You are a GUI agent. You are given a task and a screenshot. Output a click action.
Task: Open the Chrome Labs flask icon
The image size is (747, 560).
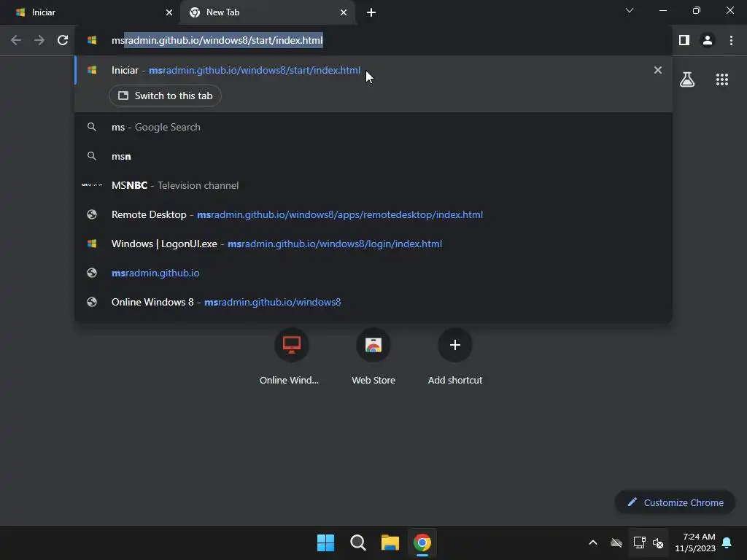[687, 79]
